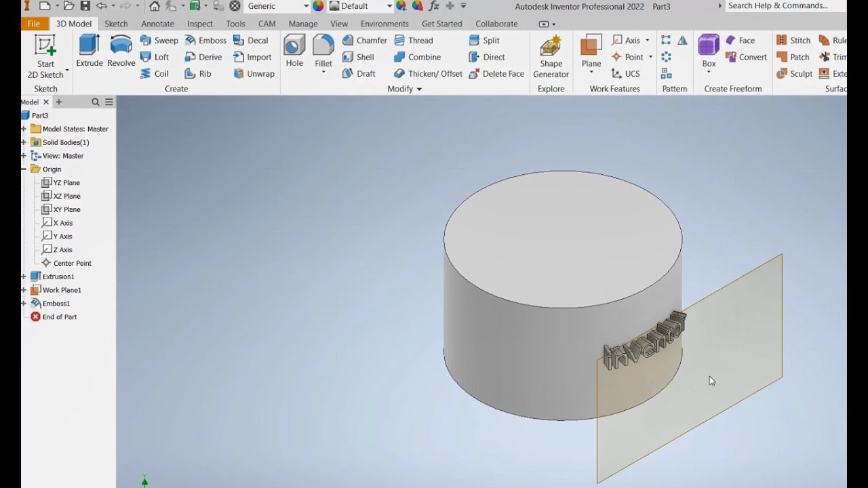Open Shape Generator
Screen dimensions: 868x488
[551, 57]
